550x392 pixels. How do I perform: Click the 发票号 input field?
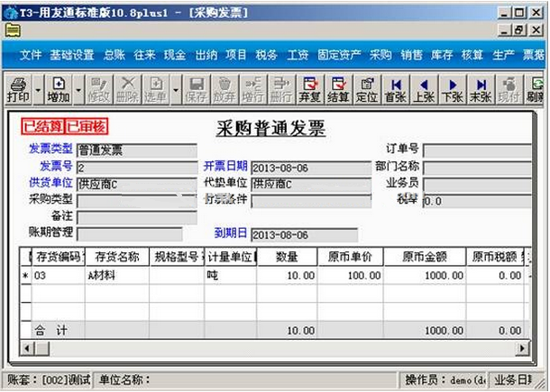(136, 168)
